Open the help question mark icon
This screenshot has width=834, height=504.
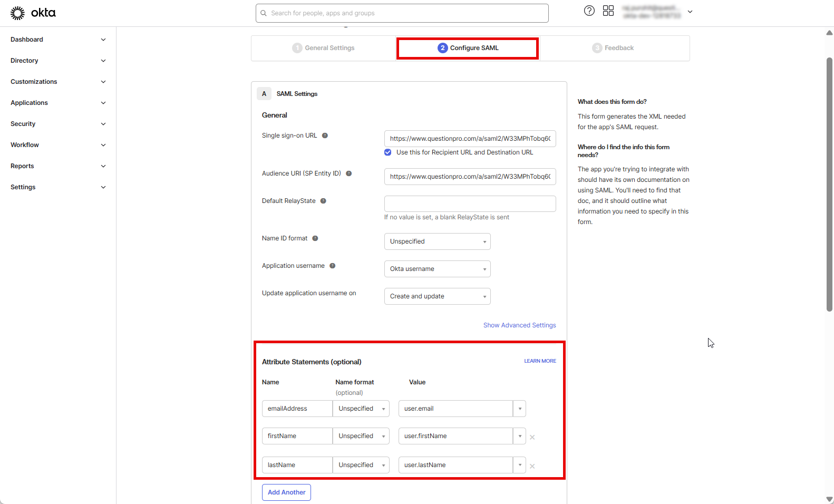click(589, 11)
